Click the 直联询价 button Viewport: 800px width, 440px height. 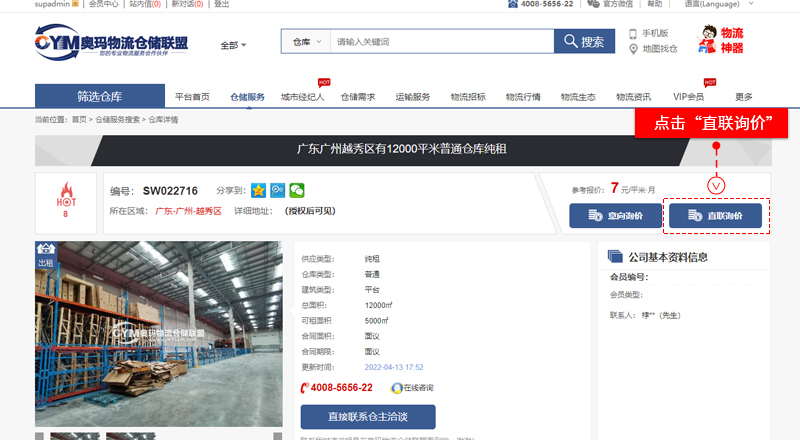point(715,215)
